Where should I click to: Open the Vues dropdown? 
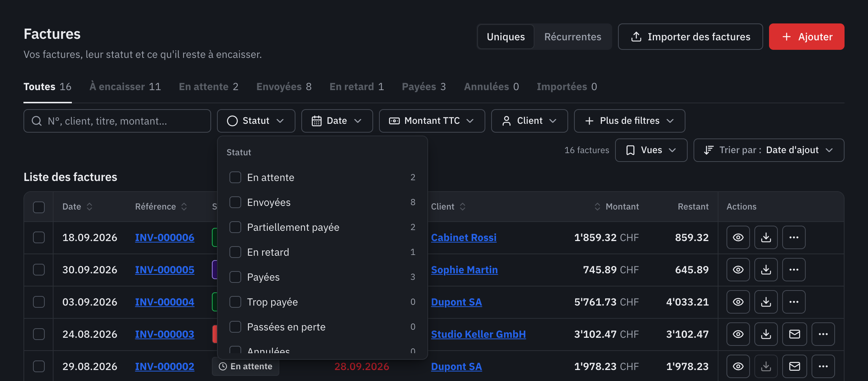pos(651,150)
